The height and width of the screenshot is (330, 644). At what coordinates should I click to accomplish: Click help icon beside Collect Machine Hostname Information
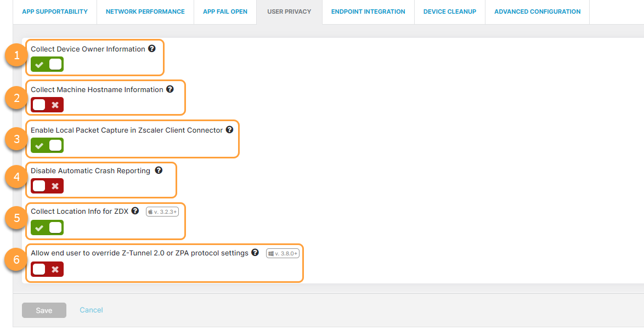(x=170, y=89)
